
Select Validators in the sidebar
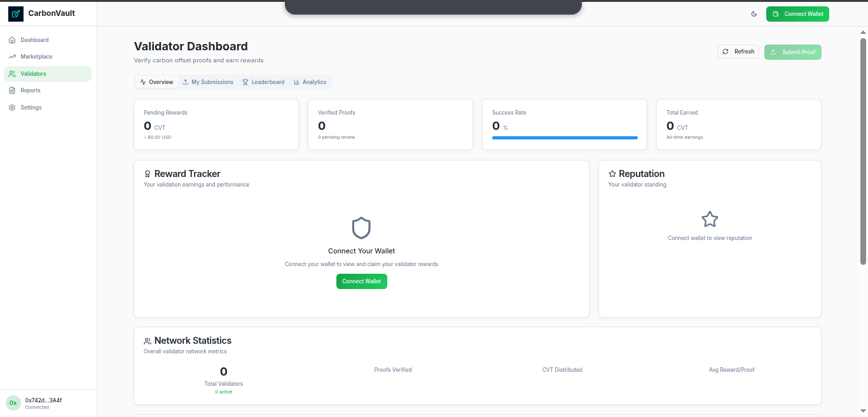(x=33, y=74)
